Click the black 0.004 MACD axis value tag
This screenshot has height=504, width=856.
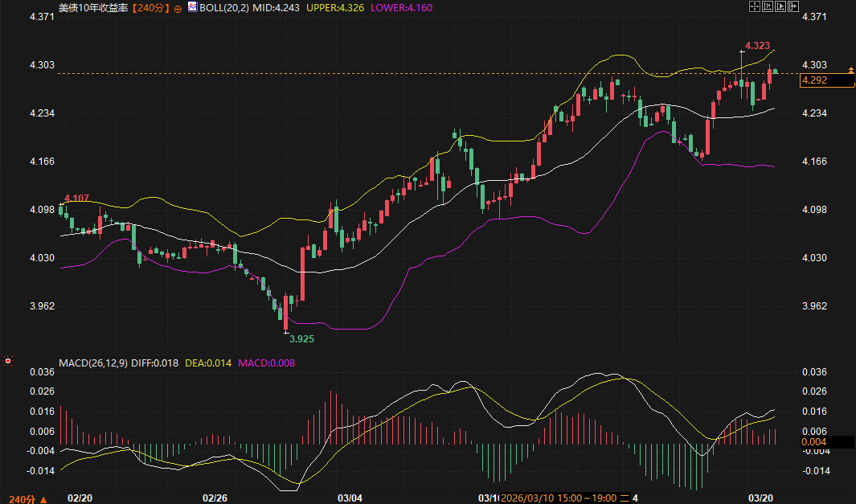point(826,441)
